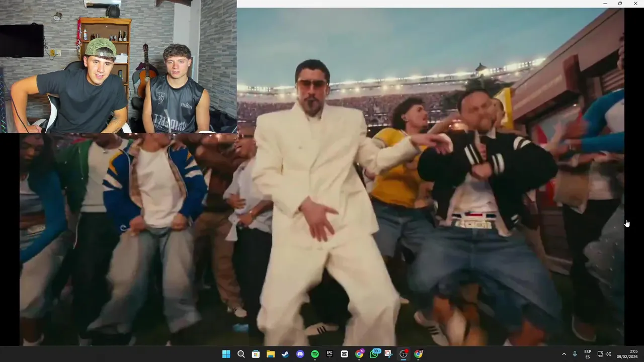This screenshot has height=362, width=644.
Task: Open Discord from the taskbar
Action: [x=300, y=354]
